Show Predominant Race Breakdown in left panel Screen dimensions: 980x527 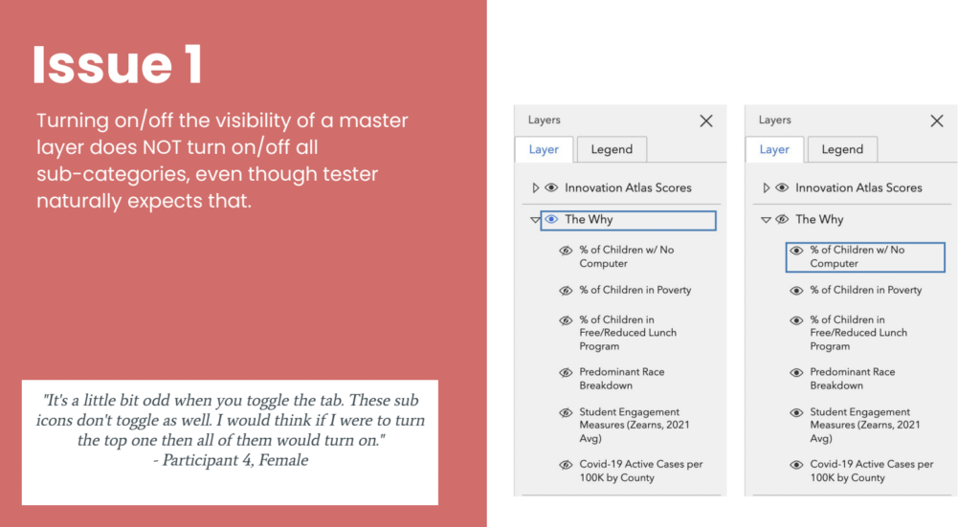click(566, 373)
